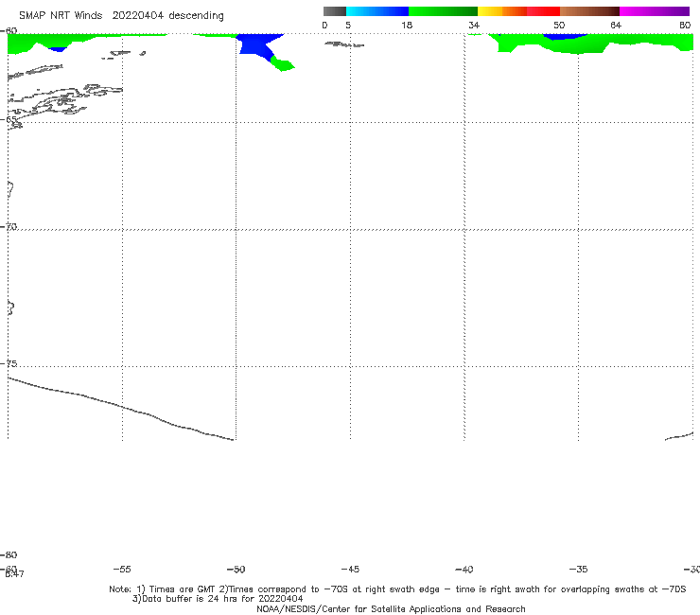Click the -45 longitude axis label
This screenshot has width=700, height=615.
(x=350, y=570)
